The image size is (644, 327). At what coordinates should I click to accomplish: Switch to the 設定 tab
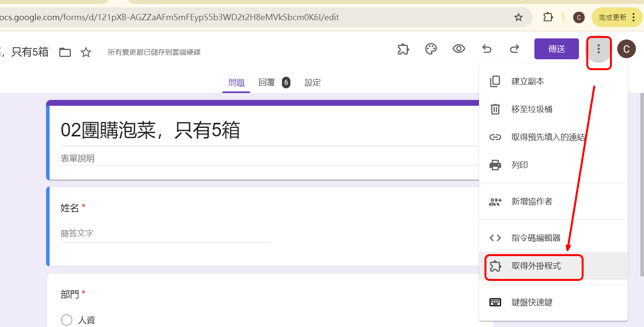coord(313,83)
